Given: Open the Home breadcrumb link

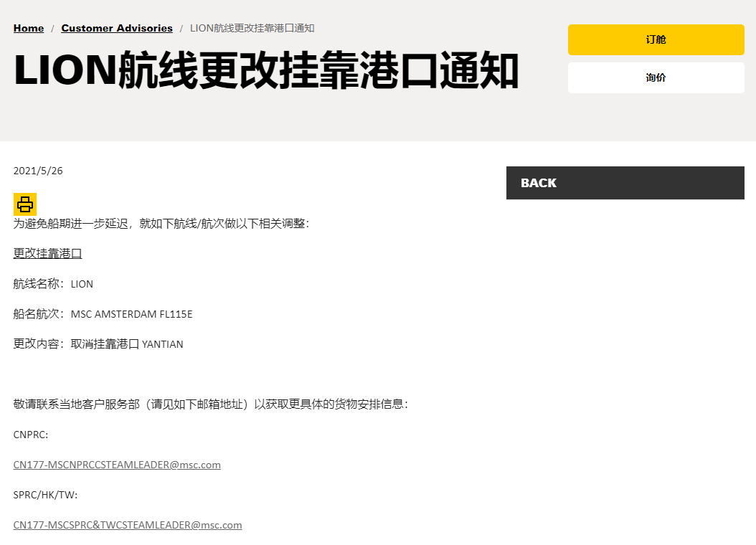Looking at the screenshot, I should pos(28,28).
